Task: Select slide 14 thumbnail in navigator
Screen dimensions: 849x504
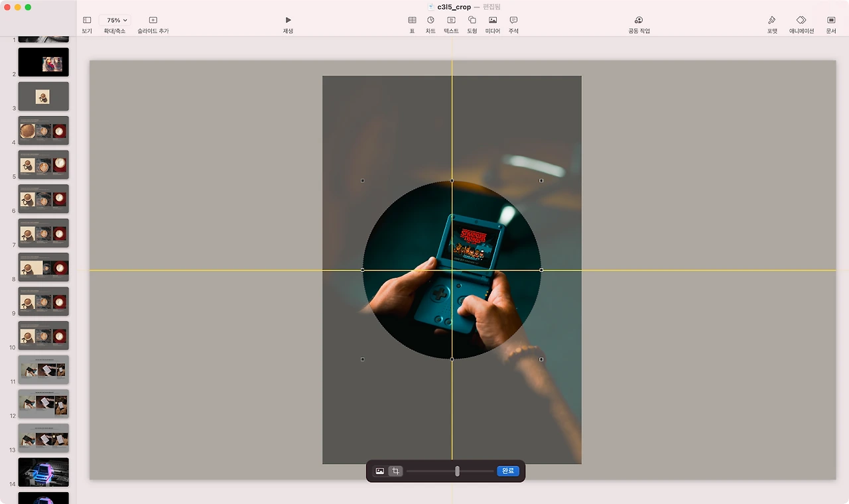Action: click(43, 472)
